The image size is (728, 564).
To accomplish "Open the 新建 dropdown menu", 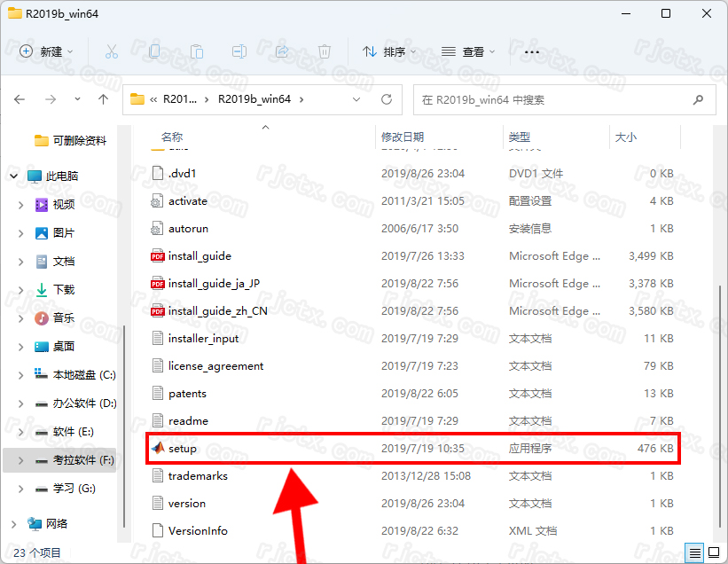I will click(47, 51).
